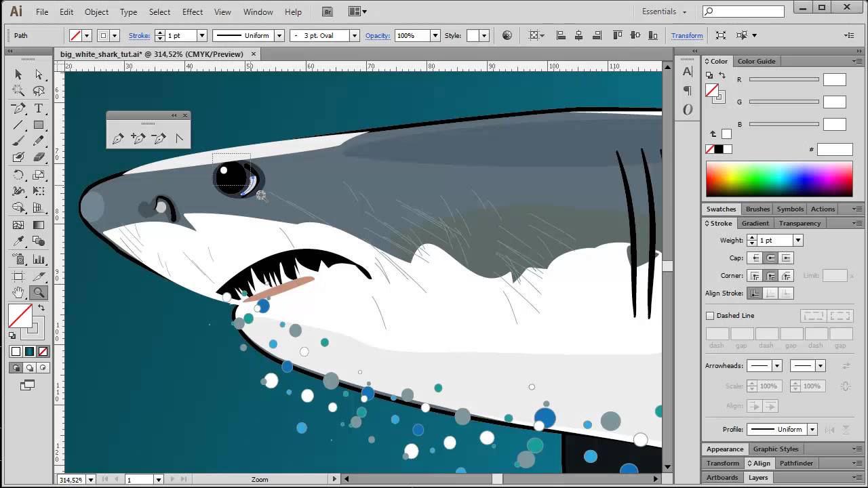868x488 pixels.
Task: Open the zoom level 314,52% dropdown
Action: click(90, 479)
